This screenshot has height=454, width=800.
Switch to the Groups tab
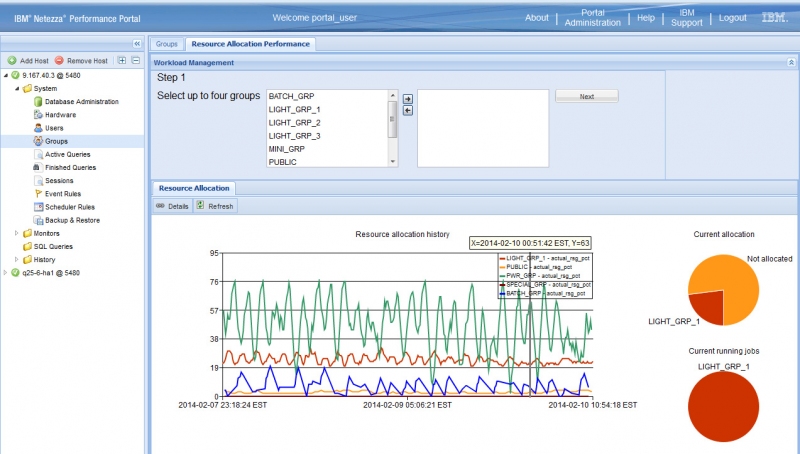(x=167, y=44)
